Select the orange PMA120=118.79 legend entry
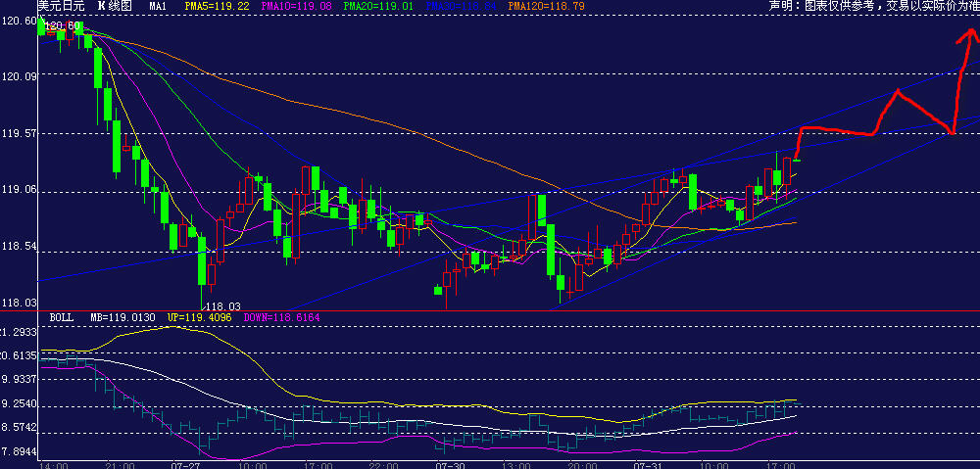This screenshot has height=469, width=980. 546,6
